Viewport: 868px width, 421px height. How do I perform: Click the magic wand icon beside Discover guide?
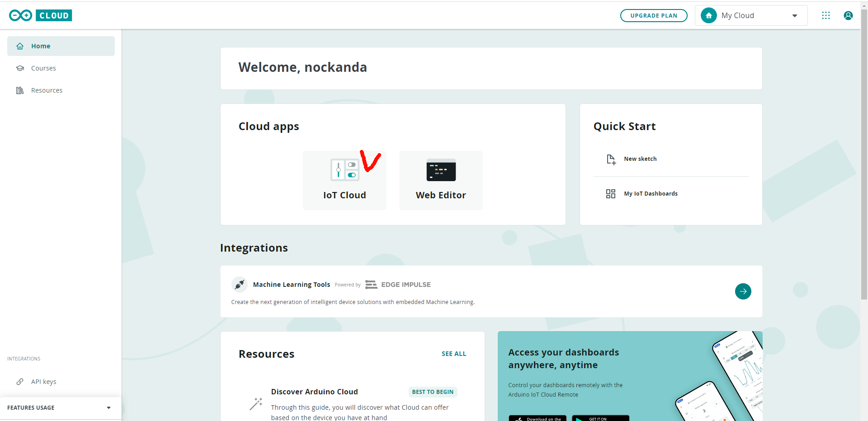256,404
